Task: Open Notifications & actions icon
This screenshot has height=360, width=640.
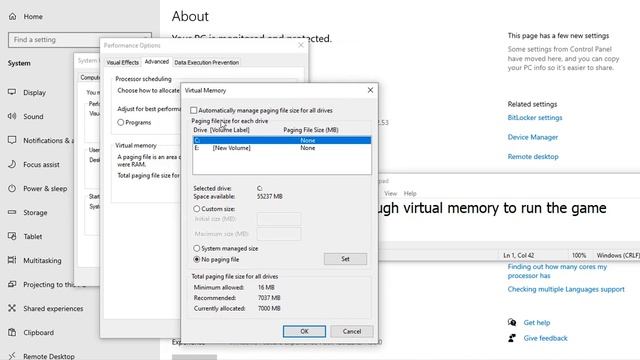Action: [12, 140]
